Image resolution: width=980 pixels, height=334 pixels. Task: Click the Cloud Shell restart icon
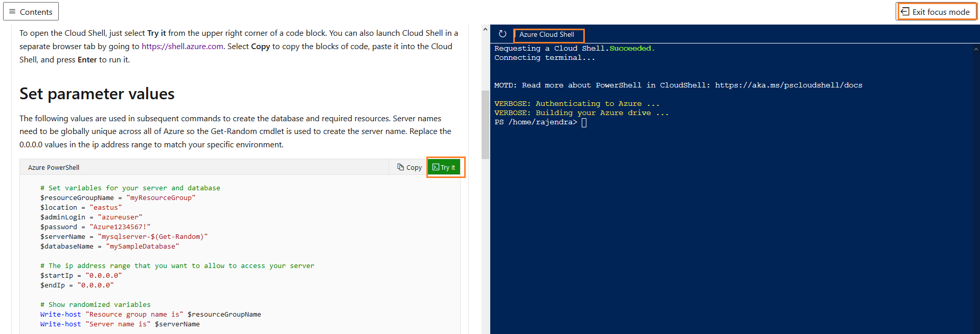[503, 34]
